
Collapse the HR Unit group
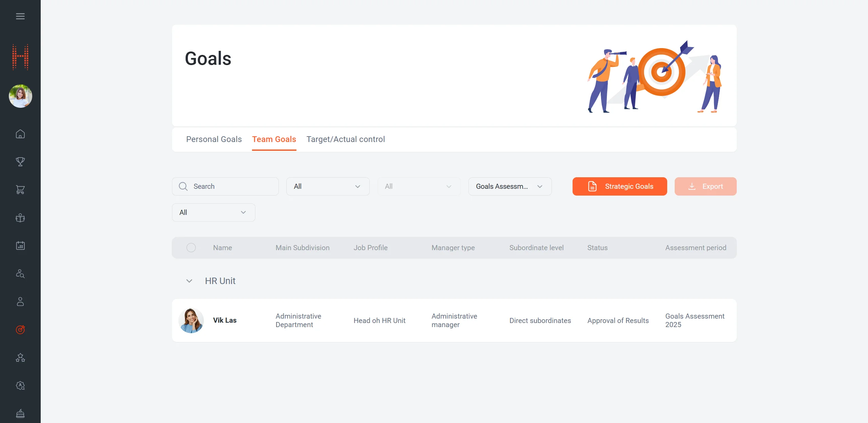189,281
